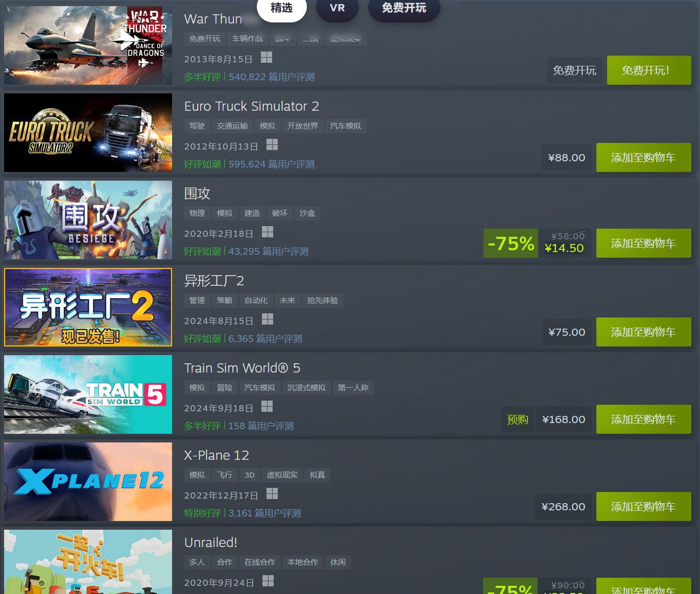The image size is (700, 594).
Task: Click the green 免费开玩! button for War Thunder
Action: (649, 70)
